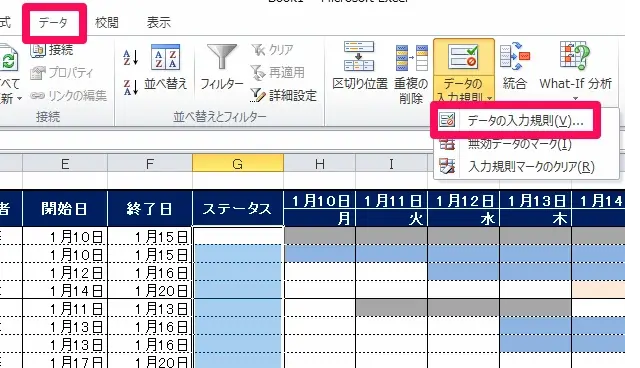Expand the データの入力規則 dropdown arrow

click(489, 98)
